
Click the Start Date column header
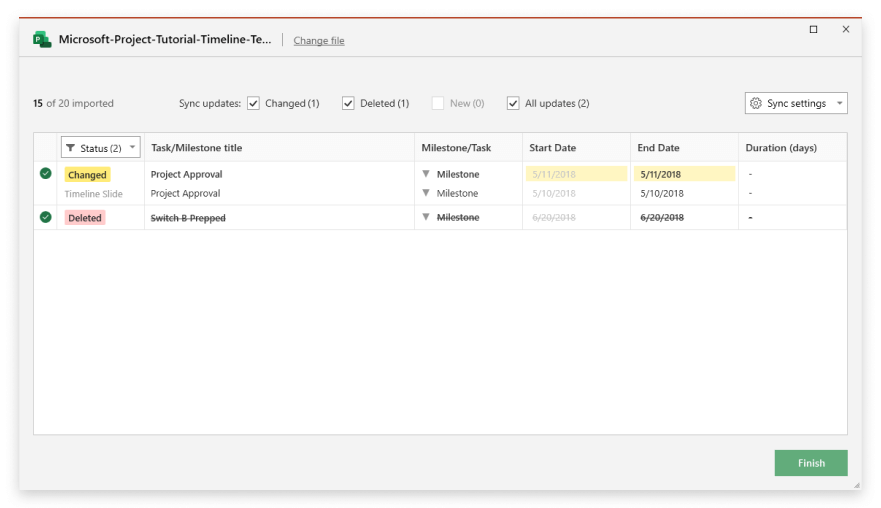pyautogui.click(x=552, y=148)
